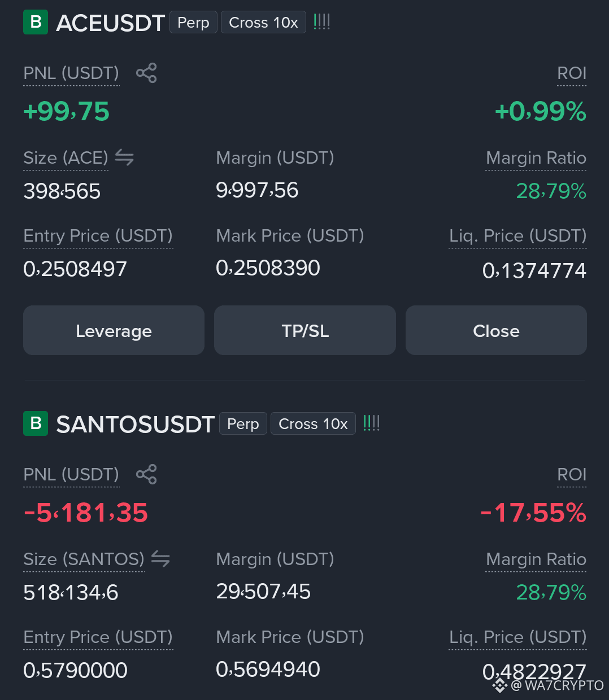Tap the Perp tag next to SANTOSUSDT
The height and width of the screenshot is (700, 609).
243,424
